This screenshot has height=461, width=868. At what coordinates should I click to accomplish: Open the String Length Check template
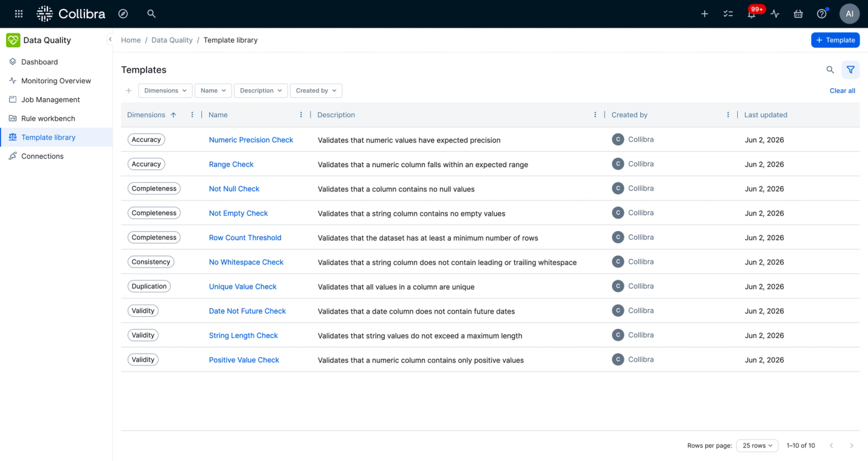click(x=243, y=335)
